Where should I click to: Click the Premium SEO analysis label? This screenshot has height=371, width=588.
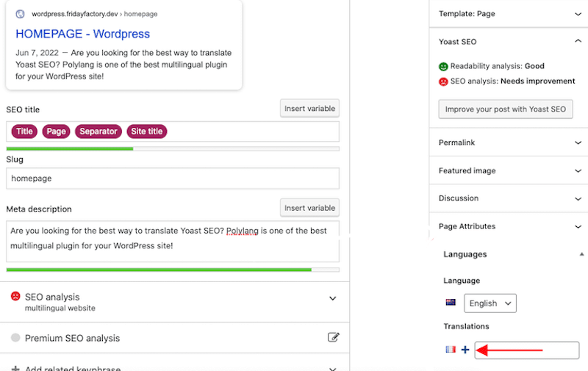pyautogui.click(x=72, y=338)
